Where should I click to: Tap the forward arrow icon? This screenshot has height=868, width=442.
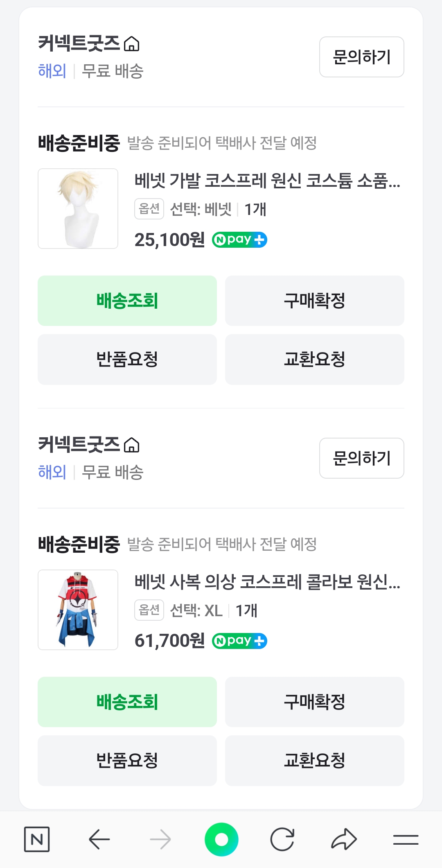click(x=160, y=839)
